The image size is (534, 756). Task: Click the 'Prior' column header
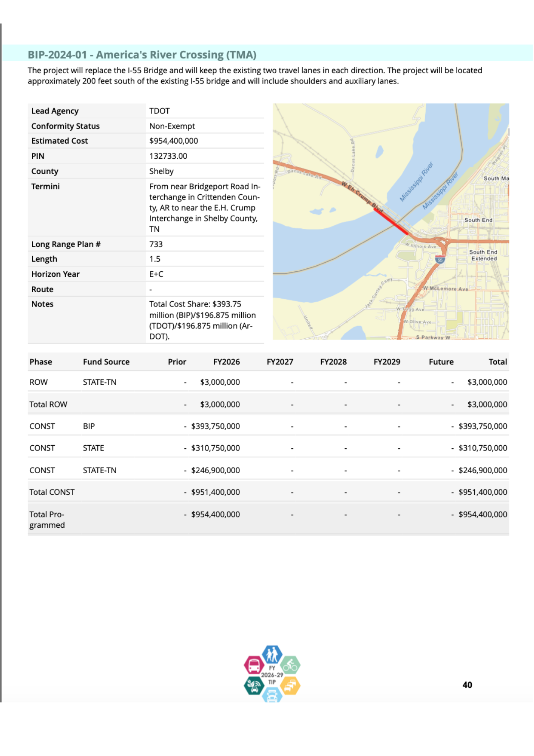pos(177,362)
